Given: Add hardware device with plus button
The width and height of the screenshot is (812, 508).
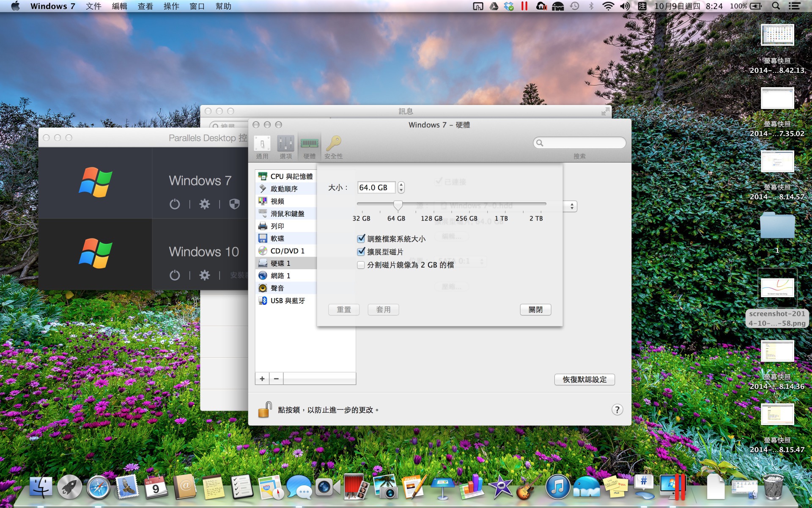Looking at the screenshot, I should pyautogui.click(x=262, y=378).
